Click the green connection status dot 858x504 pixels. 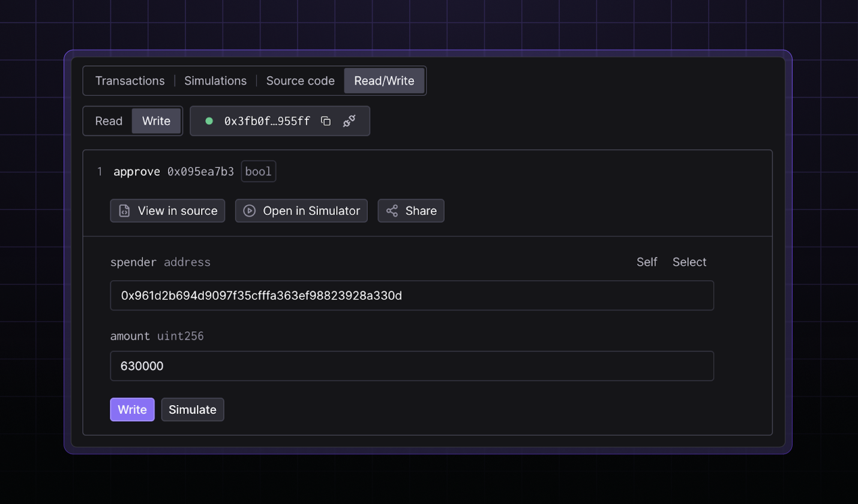point(209,121)
